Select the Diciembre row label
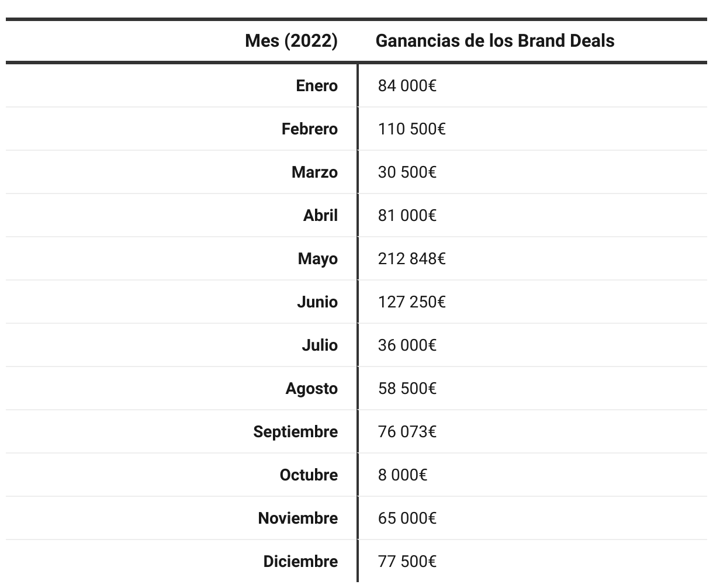 pyautogui.click(x=300, y=562)
